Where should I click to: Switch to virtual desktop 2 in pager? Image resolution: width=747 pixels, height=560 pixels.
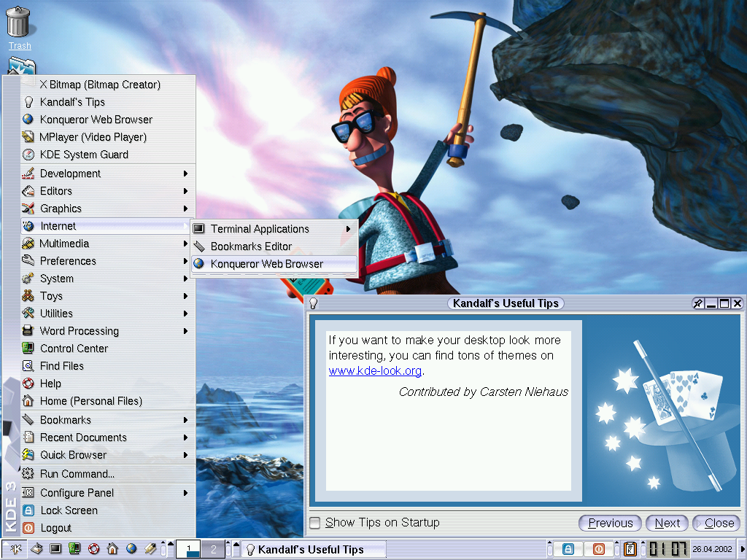point(213,549)
